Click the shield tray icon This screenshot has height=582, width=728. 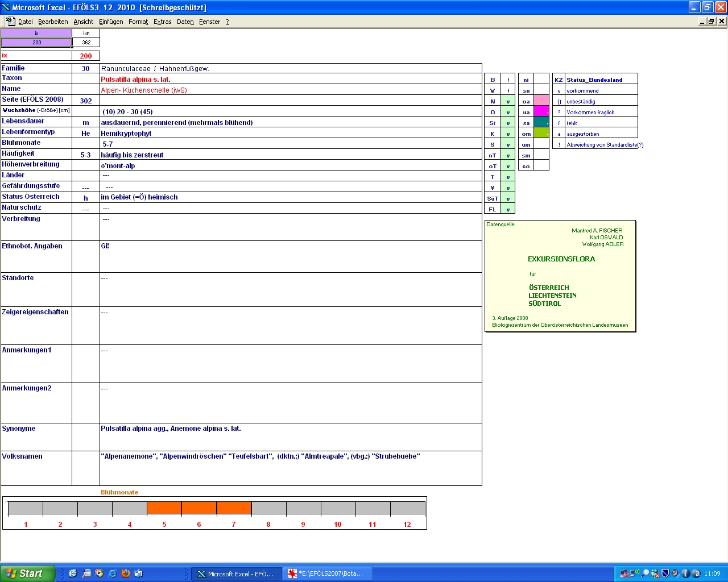pos(665,573)
